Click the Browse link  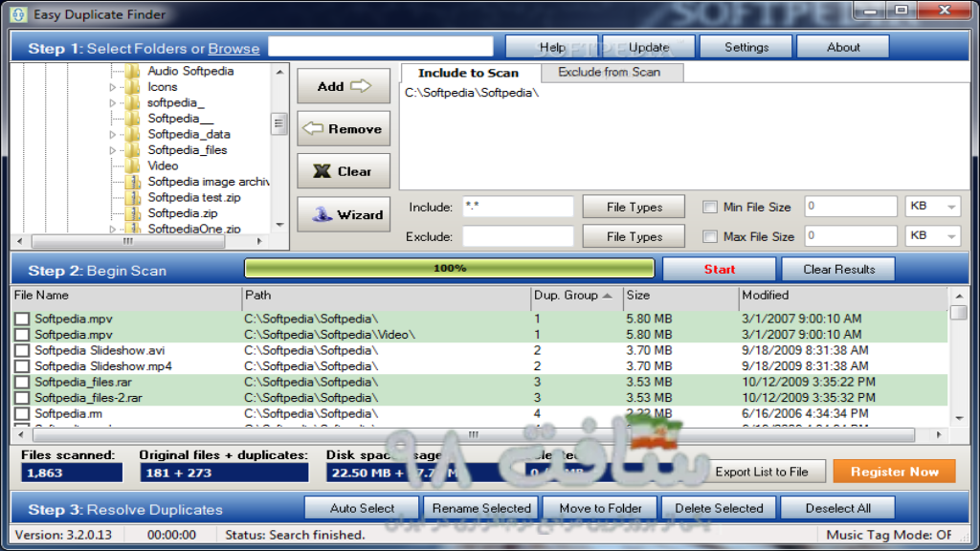pyautogui.click(x=234, y=49)
